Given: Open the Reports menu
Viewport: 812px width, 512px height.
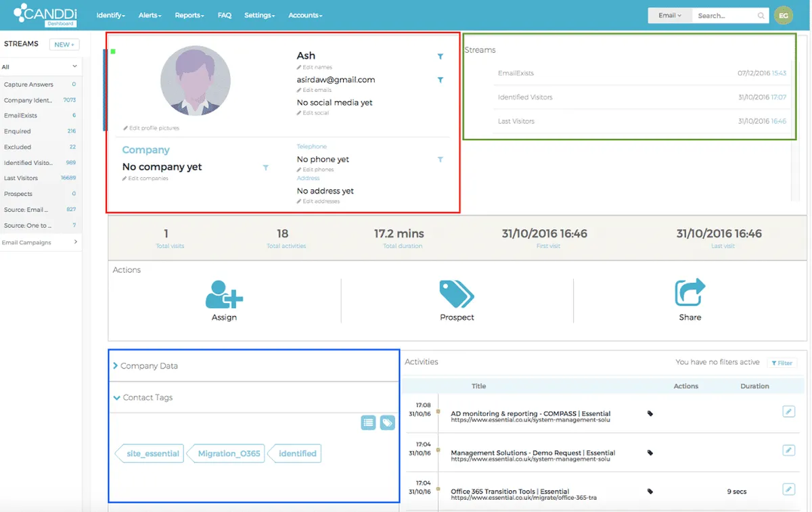Looking at the screenshot, I should (189, 15).
